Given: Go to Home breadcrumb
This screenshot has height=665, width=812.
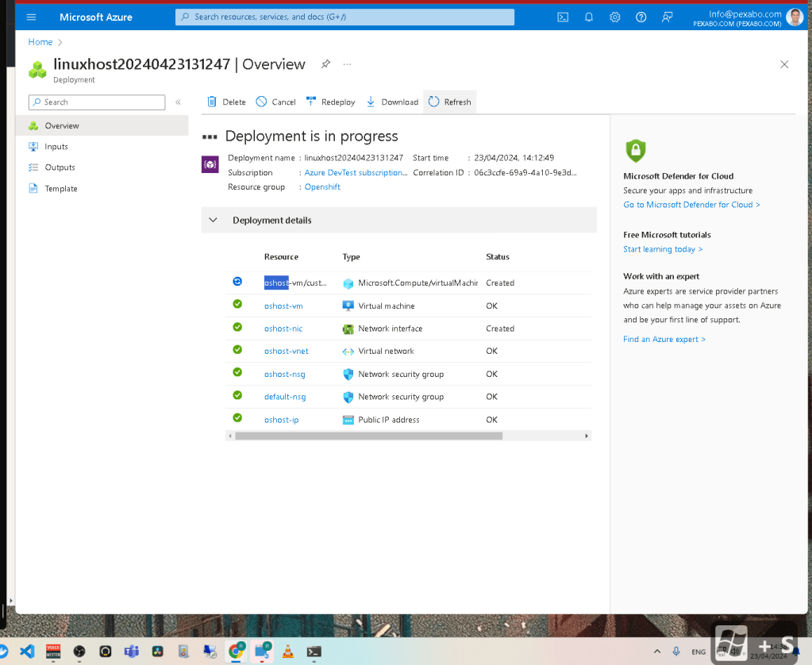Looking at the screenshot, I should (x=40, y=42).
